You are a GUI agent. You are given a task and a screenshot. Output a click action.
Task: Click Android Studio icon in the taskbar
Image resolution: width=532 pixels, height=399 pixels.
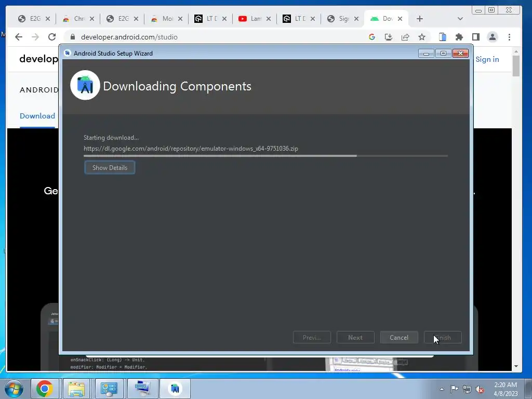175,389
